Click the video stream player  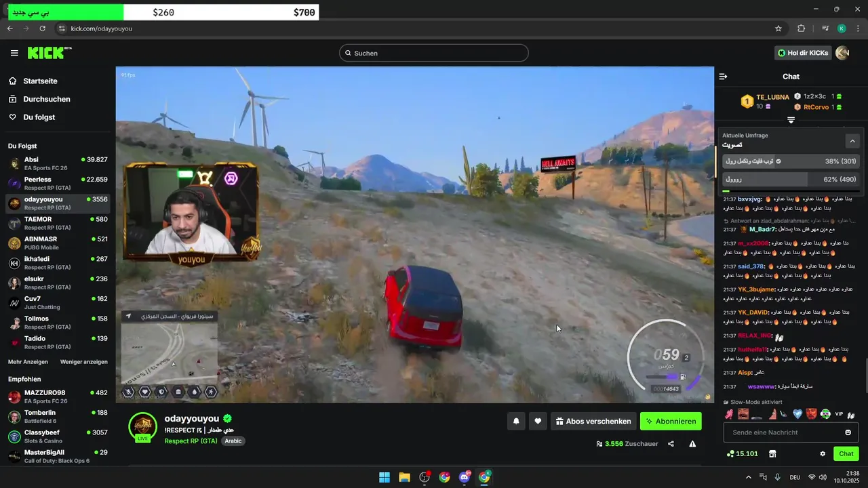pyautogui.click(x=415, y=235)
